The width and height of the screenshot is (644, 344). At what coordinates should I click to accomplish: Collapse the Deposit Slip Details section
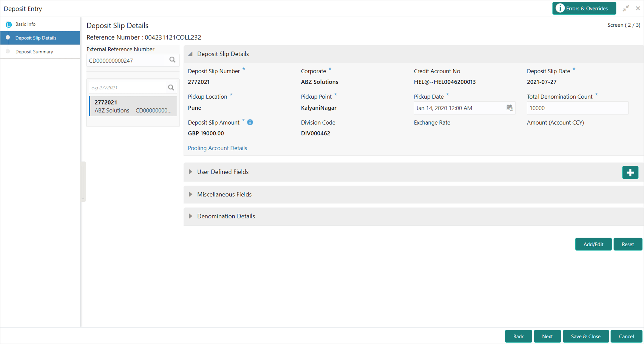190,54
